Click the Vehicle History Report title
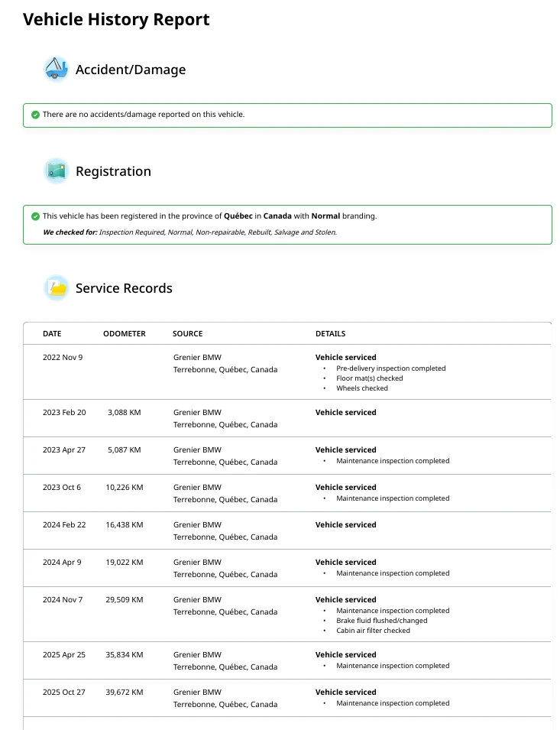 click(116, 20)
